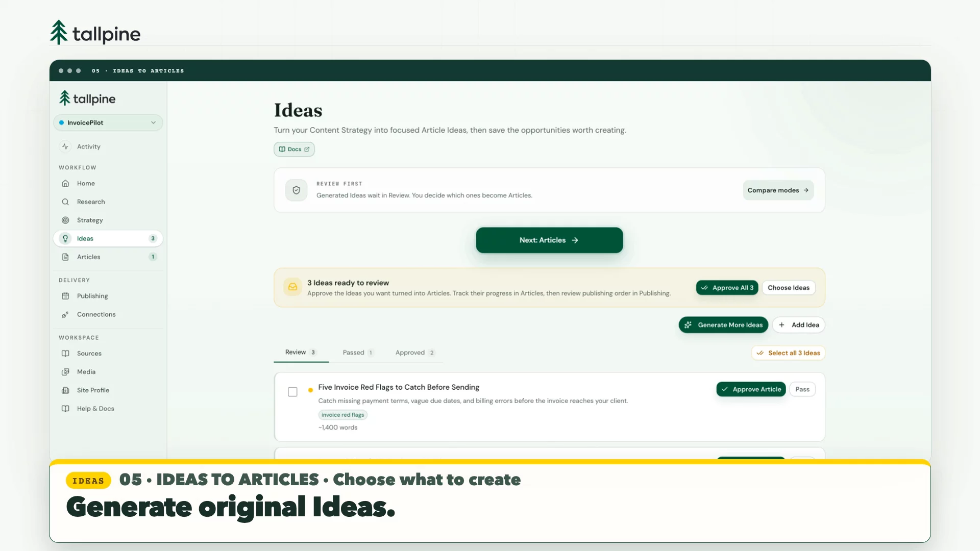This screenshot has height=551, width=980.
Task: Click the Review First shield icon
Action: 296,190
